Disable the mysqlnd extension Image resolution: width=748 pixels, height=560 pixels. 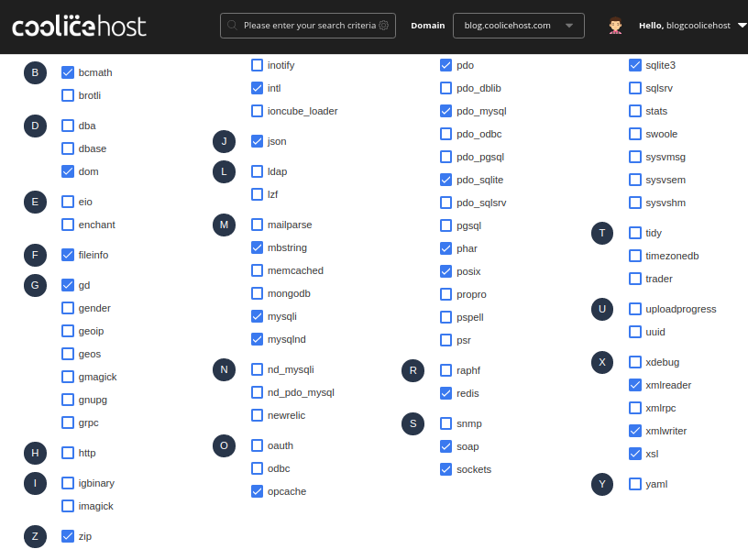[x=257, y=339]
